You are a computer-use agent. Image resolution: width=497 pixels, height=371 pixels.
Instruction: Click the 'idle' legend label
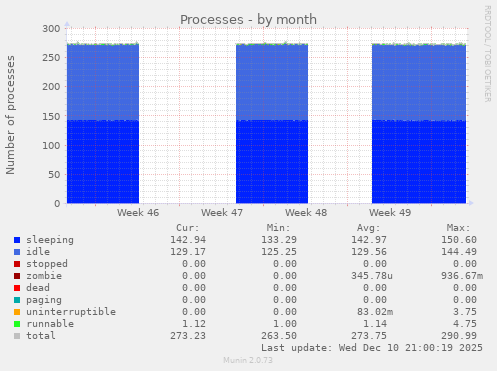tap(38, 252)
